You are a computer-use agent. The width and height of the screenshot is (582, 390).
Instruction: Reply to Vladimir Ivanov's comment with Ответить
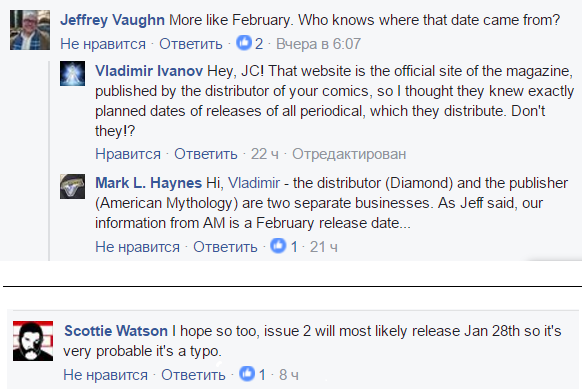click(x=206, y=154)
